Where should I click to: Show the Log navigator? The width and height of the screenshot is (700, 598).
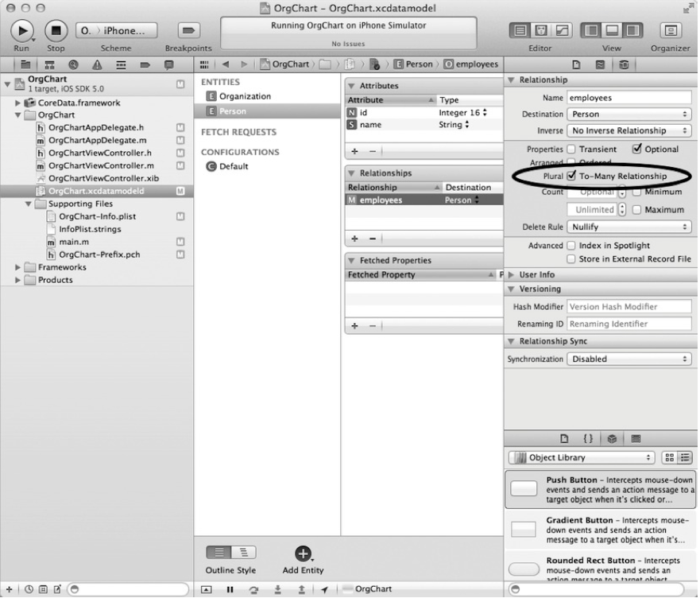pos(168,64)
